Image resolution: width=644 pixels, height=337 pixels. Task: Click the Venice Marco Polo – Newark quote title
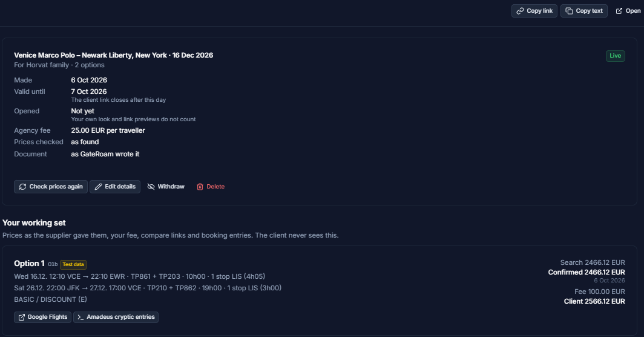coord(113,55)
